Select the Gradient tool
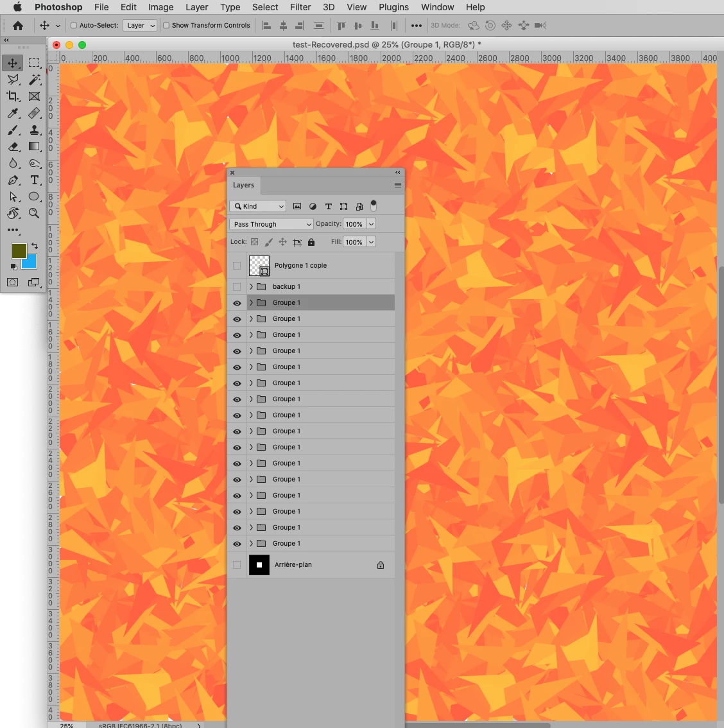 click(x=35, y=147)
